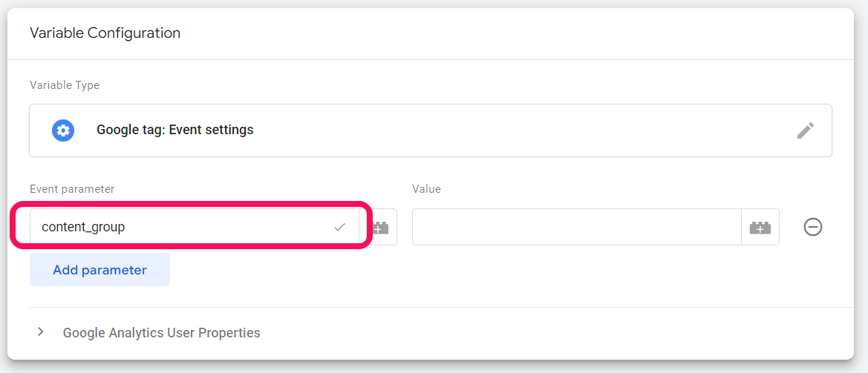Click the Google Analytics User Properties title

(161, 333)
